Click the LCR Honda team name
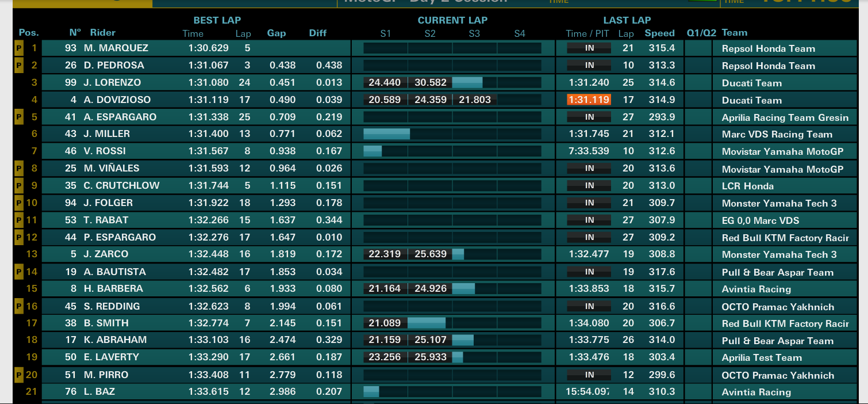The image size is (868, 404). pos(748,186)
